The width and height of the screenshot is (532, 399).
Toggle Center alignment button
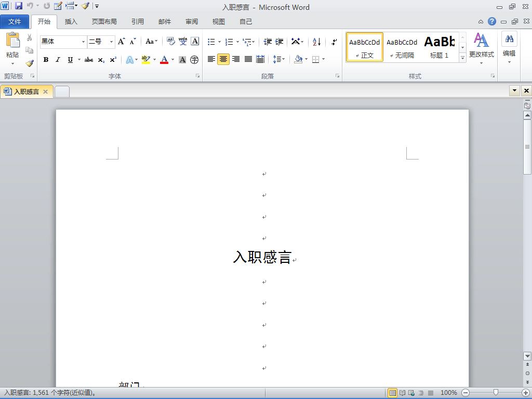coord(223,59)
